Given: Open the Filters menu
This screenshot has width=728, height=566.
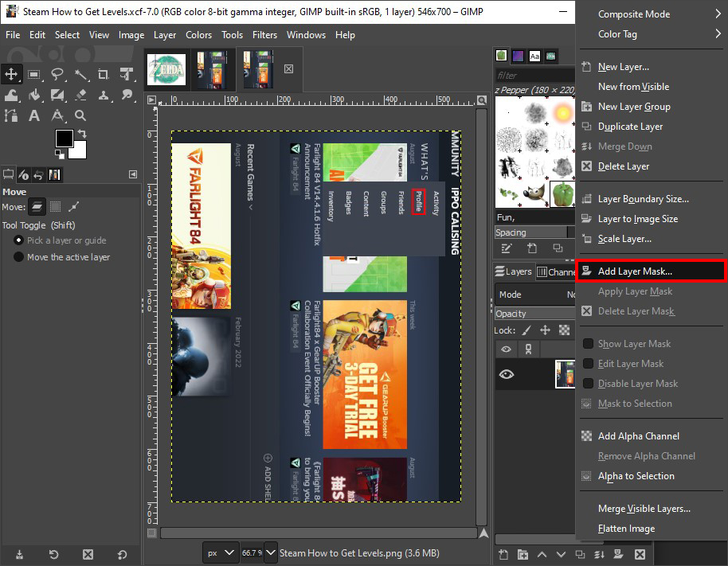Looking at the screenshot, I should [264, 35].
